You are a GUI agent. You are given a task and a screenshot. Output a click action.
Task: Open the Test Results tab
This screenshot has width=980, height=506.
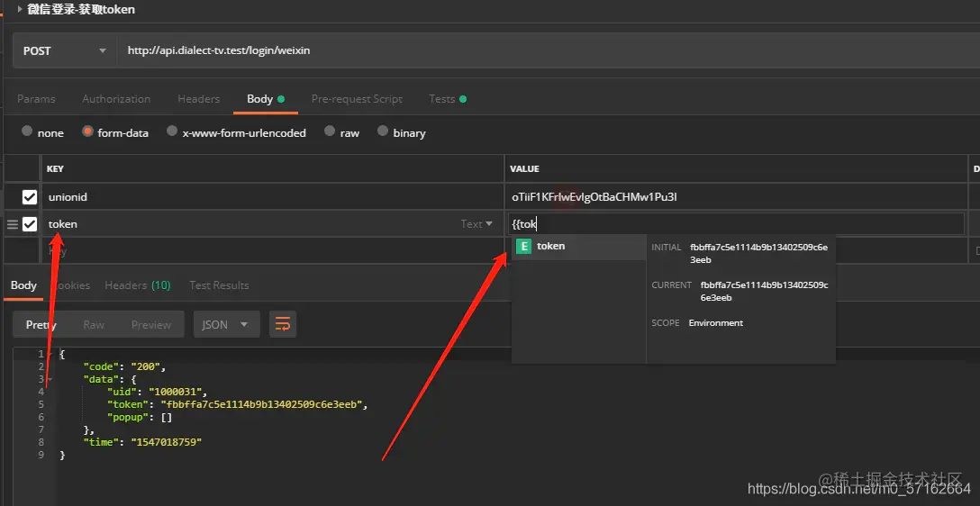click(x=219, y=285)
